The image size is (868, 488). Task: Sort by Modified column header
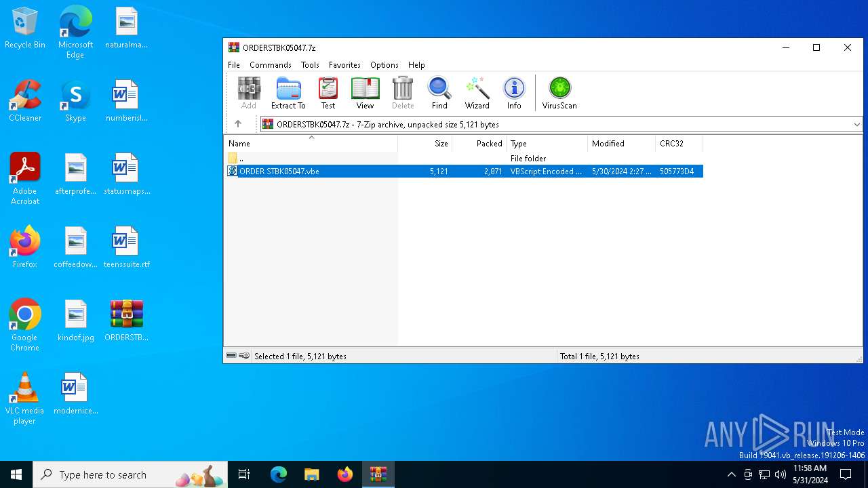tap(622, 144)
